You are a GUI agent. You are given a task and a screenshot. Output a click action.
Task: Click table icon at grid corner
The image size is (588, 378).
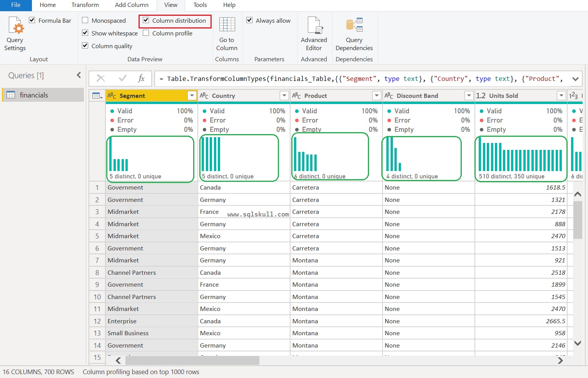[97, 96]
